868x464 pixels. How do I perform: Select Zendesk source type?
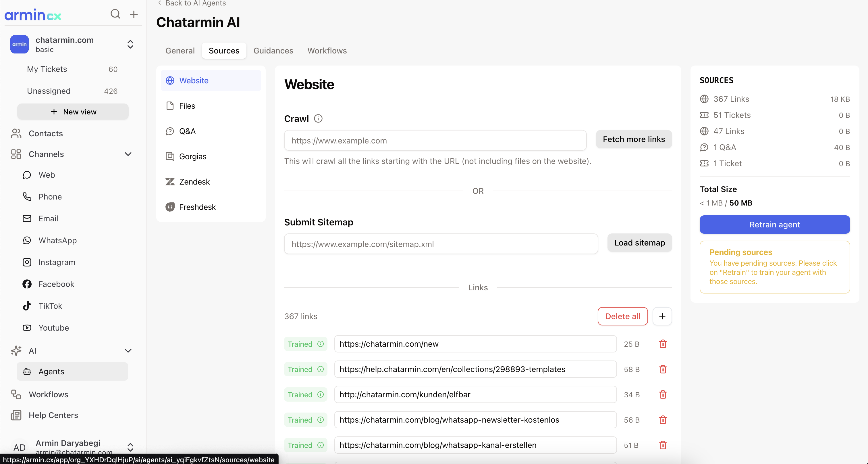pos(194,182)
